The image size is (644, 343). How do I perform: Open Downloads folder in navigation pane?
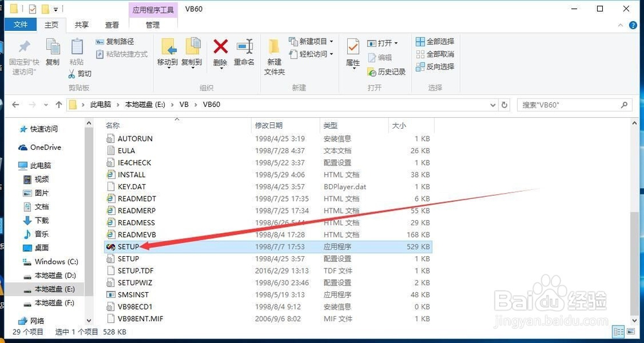tap(35, 220)
